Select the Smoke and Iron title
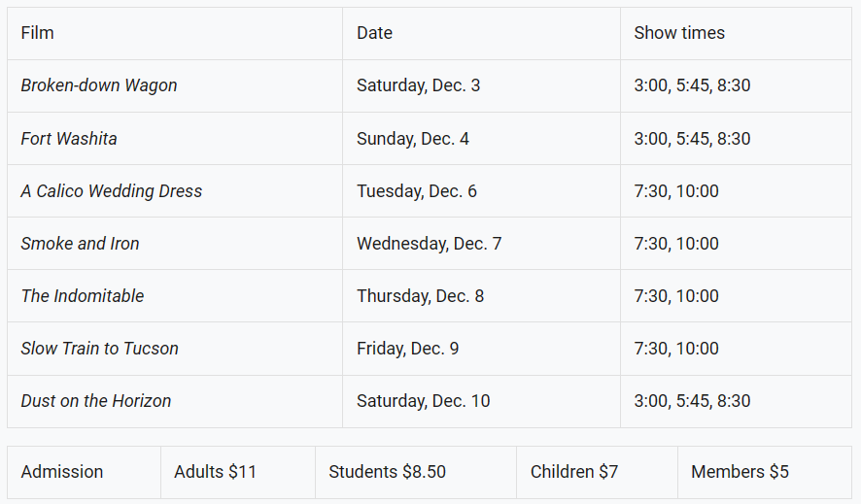The width and height of the screenshot is (861, 504). [x=81, y=244]
